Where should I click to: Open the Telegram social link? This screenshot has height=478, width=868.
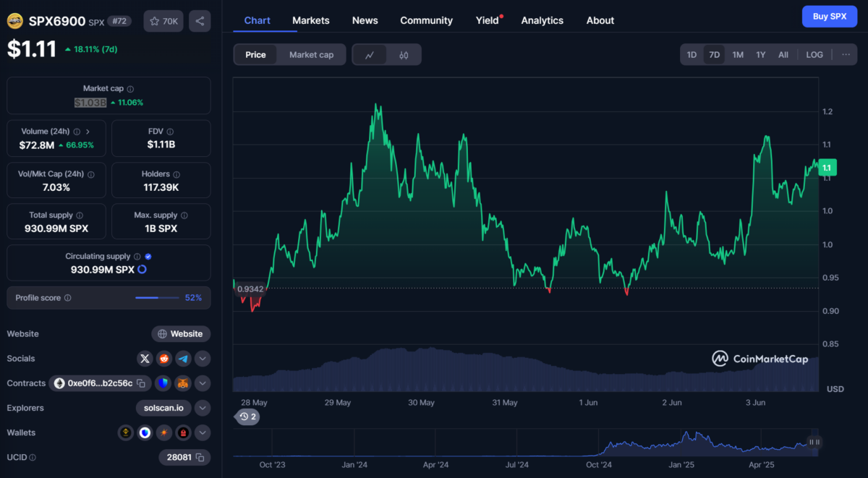(x=183, y=359)
